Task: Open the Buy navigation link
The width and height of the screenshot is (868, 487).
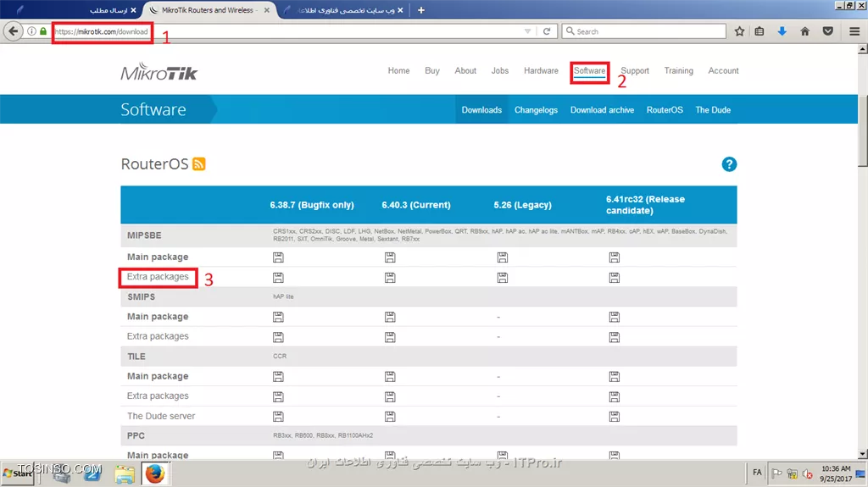Action: coord(431,71)
